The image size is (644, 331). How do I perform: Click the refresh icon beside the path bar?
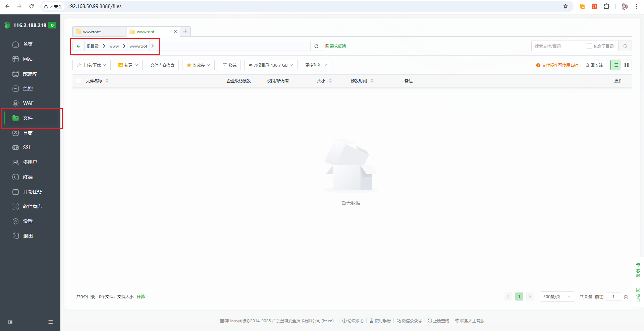tap(316, 46)
